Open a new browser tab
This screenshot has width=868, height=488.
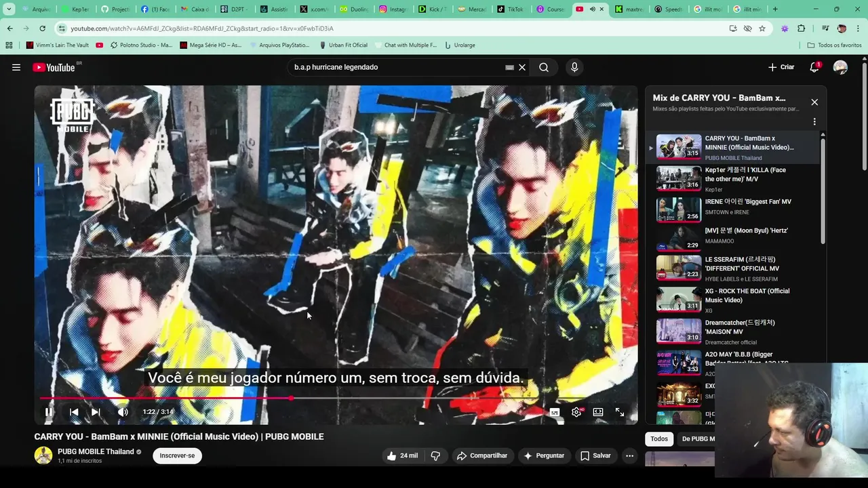[x=775, y=9]
